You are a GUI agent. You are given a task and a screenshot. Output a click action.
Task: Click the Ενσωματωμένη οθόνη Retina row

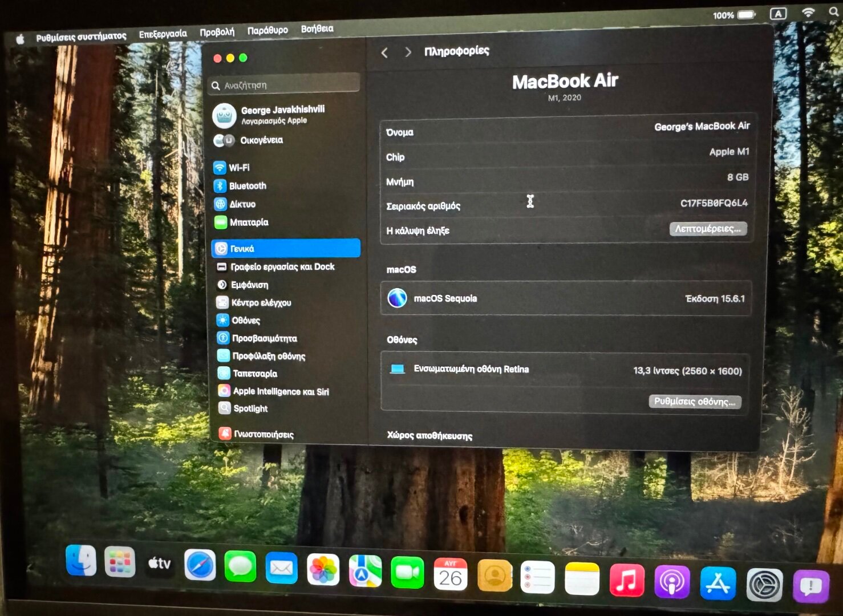coord(566,370)
